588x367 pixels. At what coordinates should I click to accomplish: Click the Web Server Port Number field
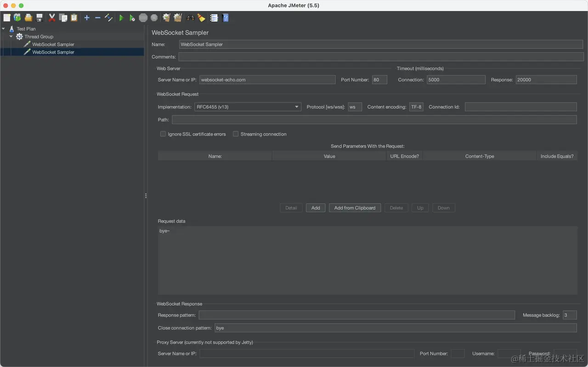pos(379,80)
